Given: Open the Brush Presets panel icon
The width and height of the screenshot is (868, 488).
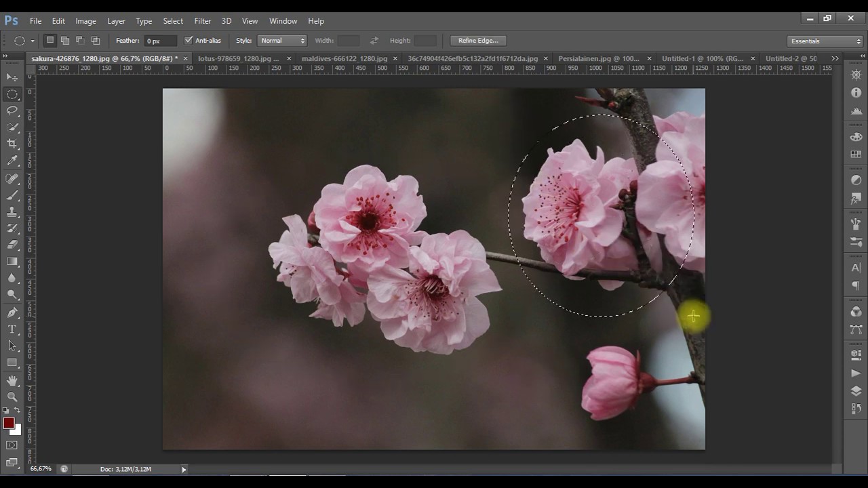Looking at the screenshot, I should [x=856, y=242].
